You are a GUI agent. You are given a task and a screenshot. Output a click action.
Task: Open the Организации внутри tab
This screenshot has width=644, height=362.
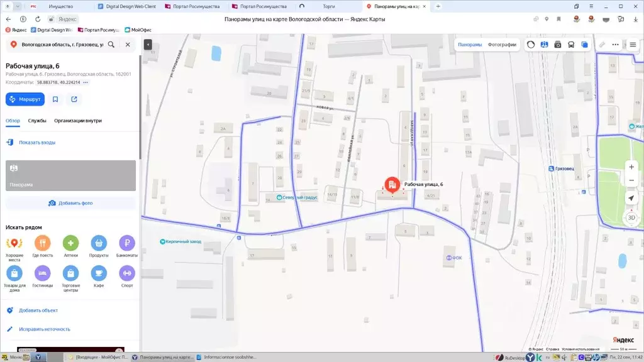[78, 121]
